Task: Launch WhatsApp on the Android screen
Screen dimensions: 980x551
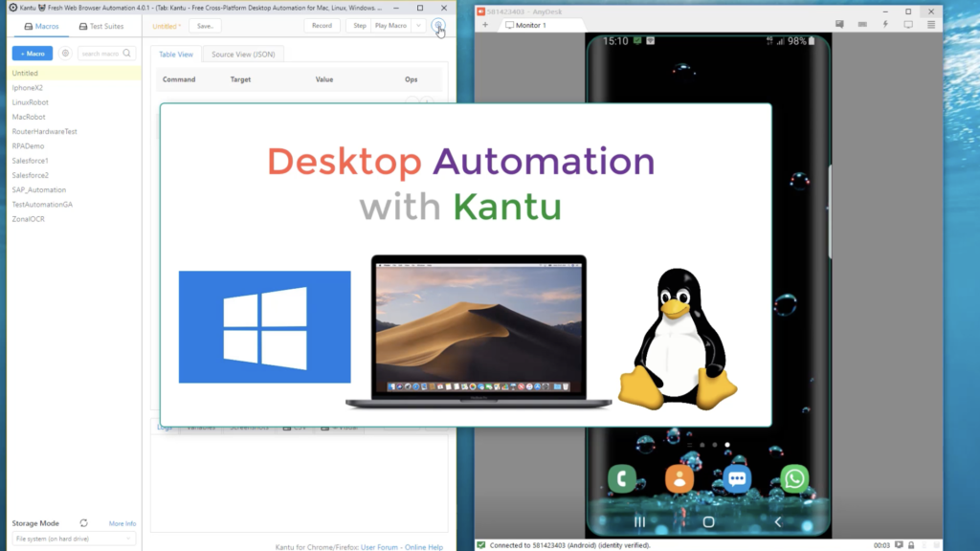Action: coord(794,478)
